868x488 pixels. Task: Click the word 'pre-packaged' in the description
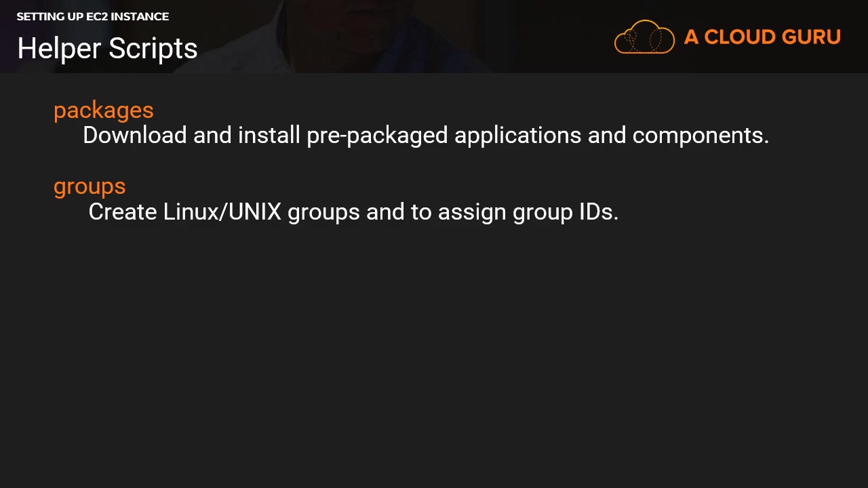pos(377,136)
